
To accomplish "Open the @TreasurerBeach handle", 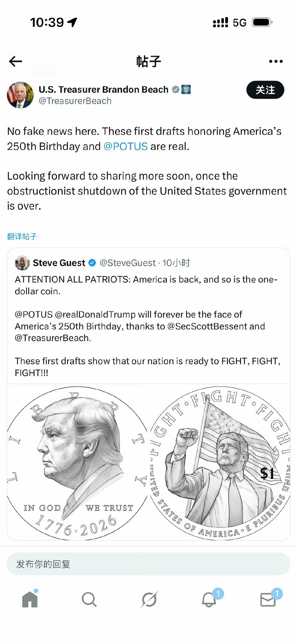I will pyautogui.click(x=75, y=101).
